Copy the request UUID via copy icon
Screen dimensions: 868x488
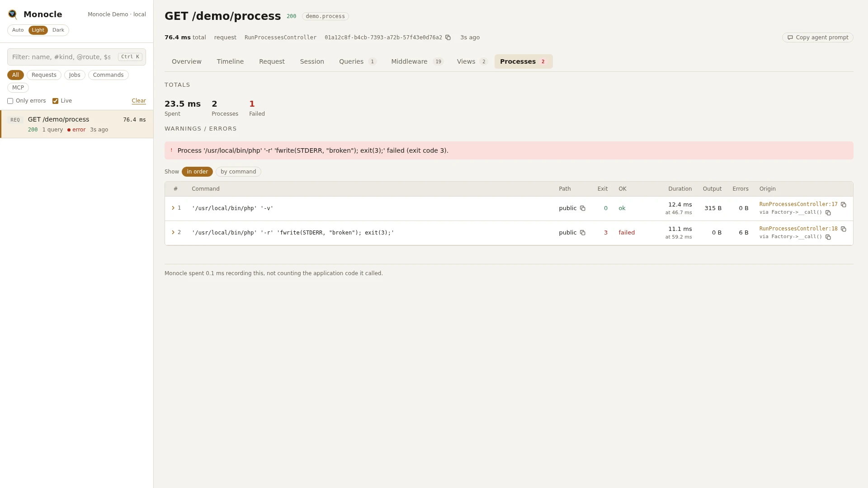[x=448, y=38]
